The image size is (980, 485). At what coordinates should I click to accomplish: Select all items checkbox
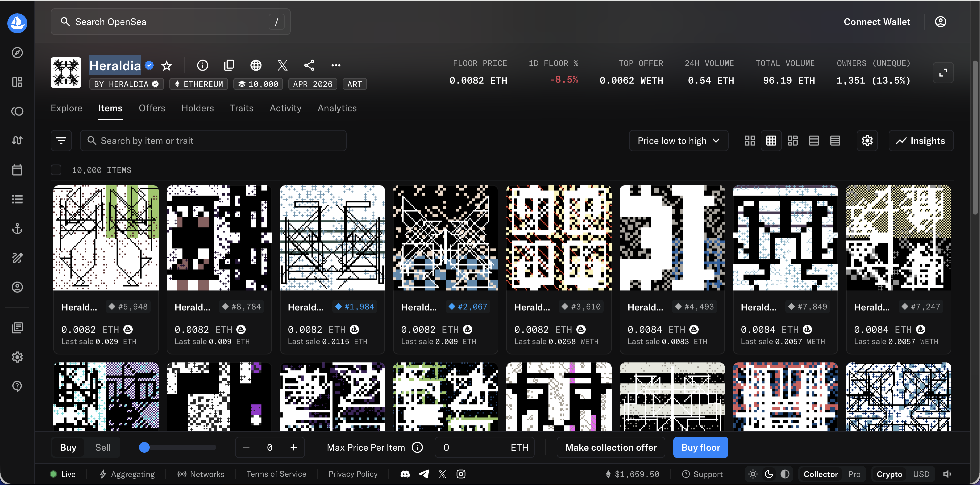pos(56,170)
